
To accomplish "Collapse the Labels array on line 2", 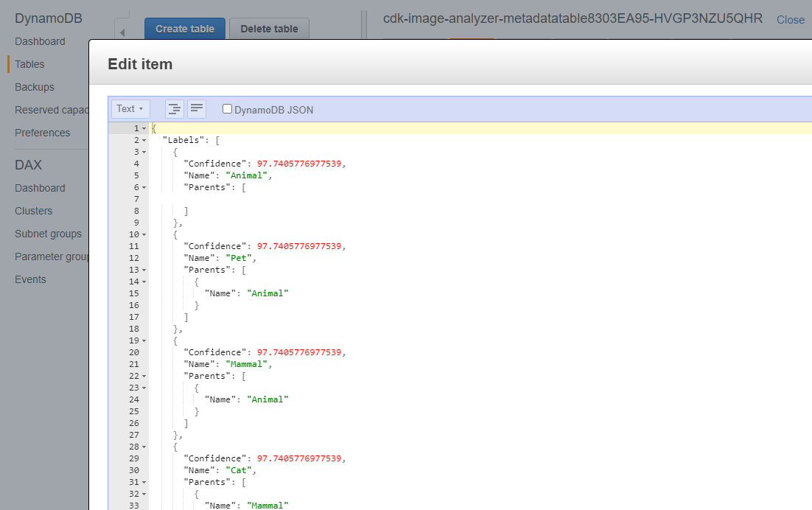I will tap(144, 140).
